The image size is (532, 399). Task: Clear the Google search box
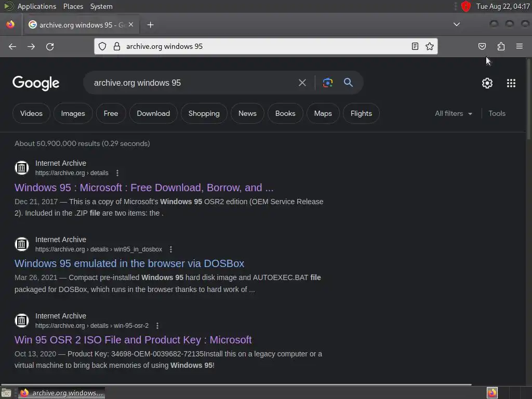click(x=302, y=83)
